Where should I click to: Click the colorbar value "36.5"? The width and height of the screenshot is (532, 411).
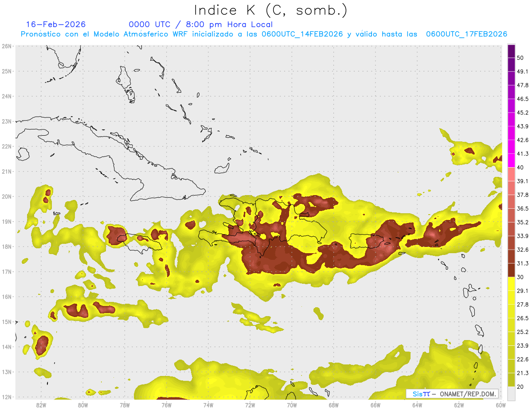click(x=523, y=208)
